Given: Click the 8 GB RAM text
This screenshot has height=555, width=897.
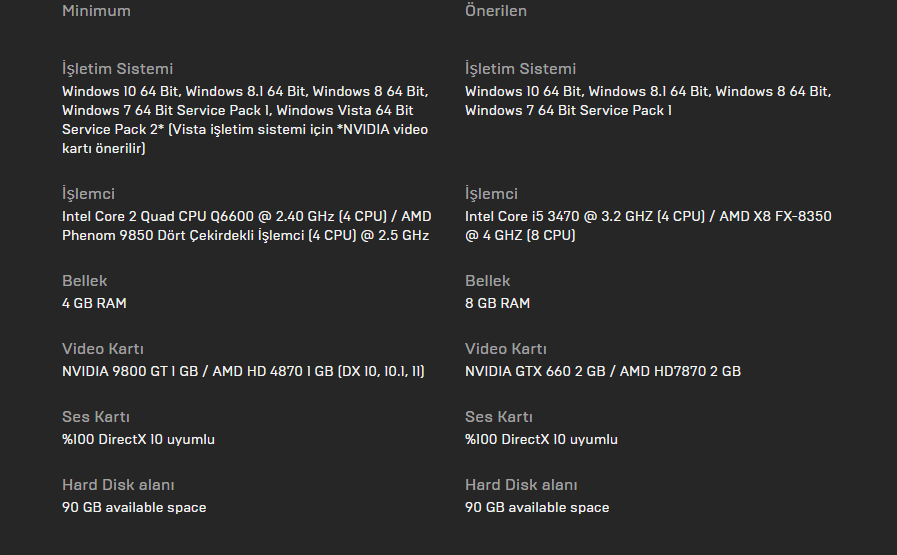Looking at the screenshot, I should (497, 303).
